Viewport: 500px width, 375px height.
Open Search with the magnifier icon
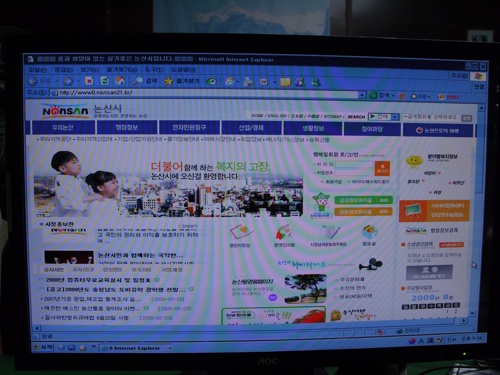[x=137, y=81]
